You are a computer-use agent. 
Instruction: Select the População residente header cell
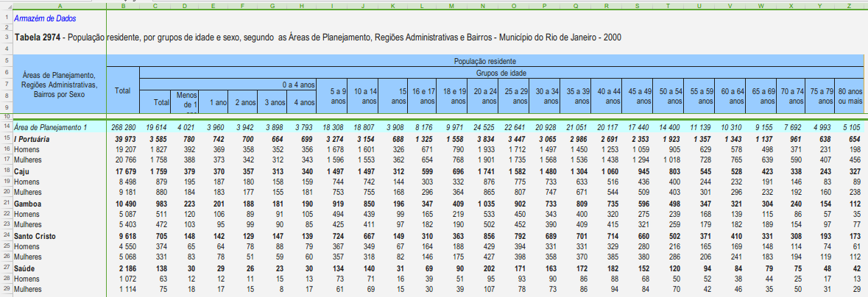point(485,61)
